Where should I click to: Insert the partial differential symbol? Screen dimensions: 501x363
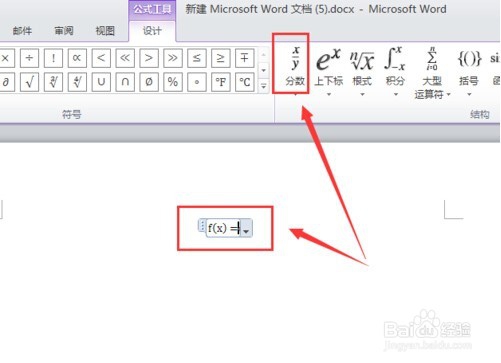pos(6,82)
